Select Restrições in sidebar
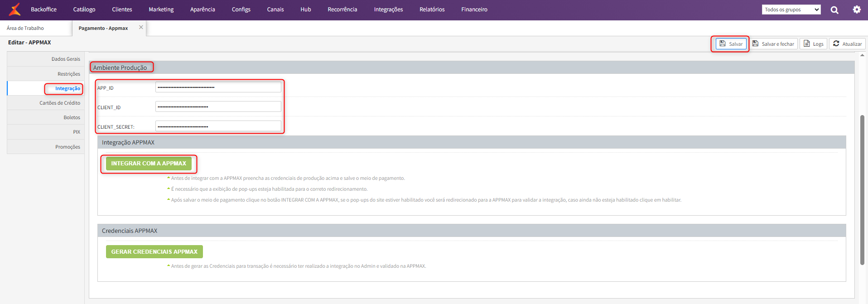 click(46, 74)
